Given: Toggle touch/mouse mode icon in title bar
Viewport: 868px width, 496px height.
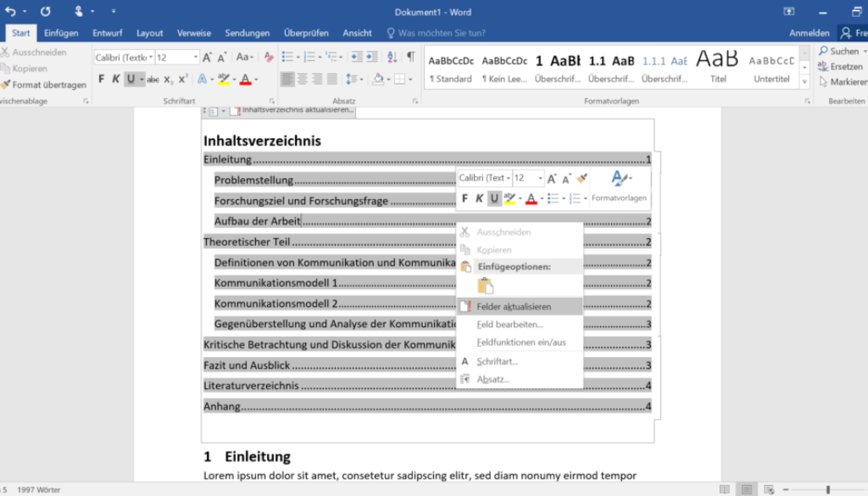Looking at the screenshot, I should [x=79, y=11].
